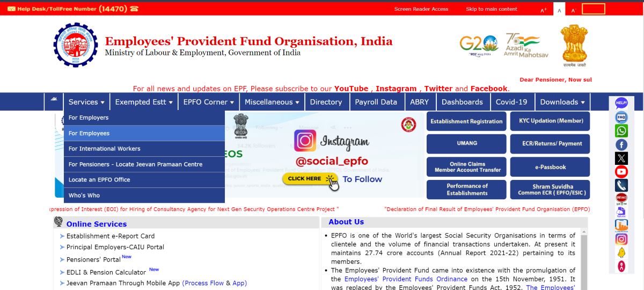Open the Instagram sidebar icon
644x290 pixels.
pos(621,240)
